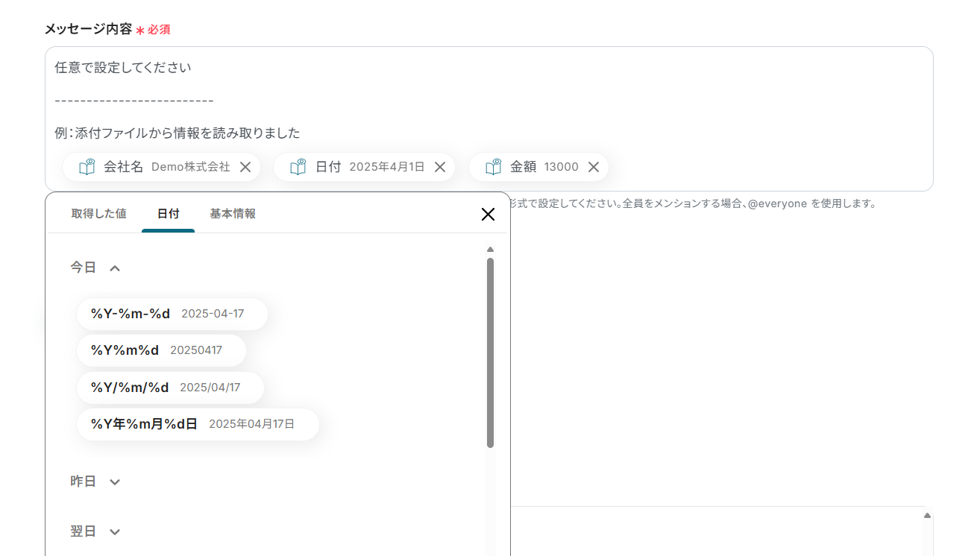Click the @everyone mention hint text
This screenshot has height=556, width=980.
tap(777, 203)
